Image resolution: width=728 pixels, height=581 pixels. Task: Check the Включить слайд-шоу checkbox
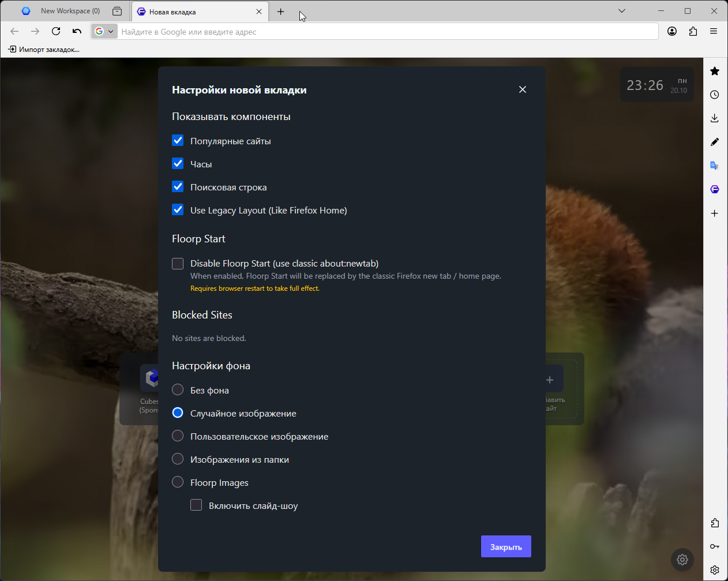point(196,505)
